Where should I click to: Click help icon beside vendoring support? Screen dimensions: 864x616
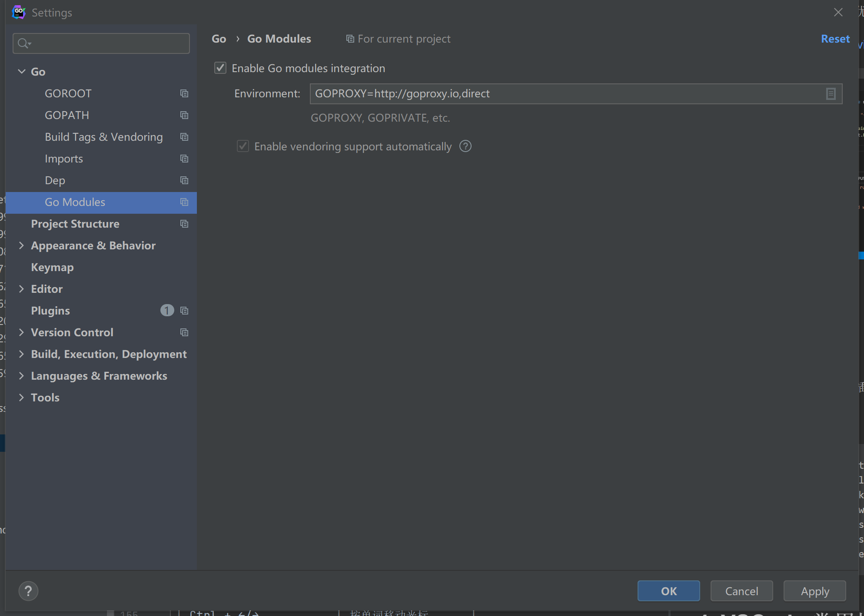point(465,146)
